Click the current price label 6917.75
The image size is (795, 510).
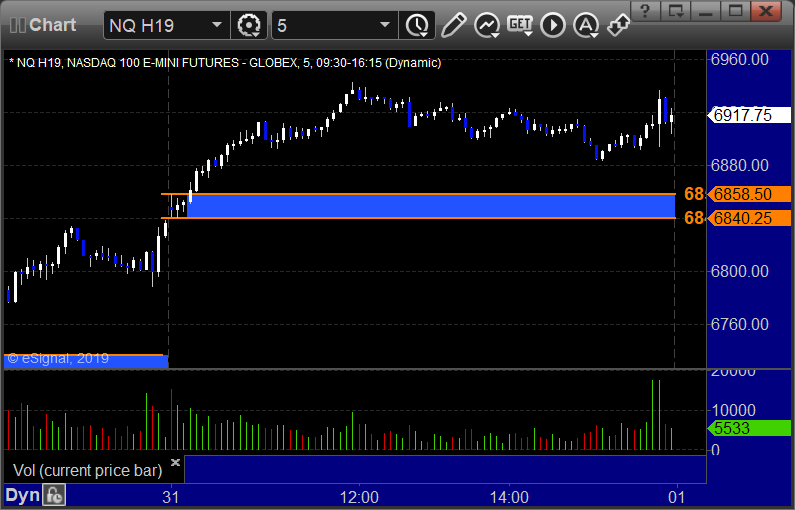[749, 115]
